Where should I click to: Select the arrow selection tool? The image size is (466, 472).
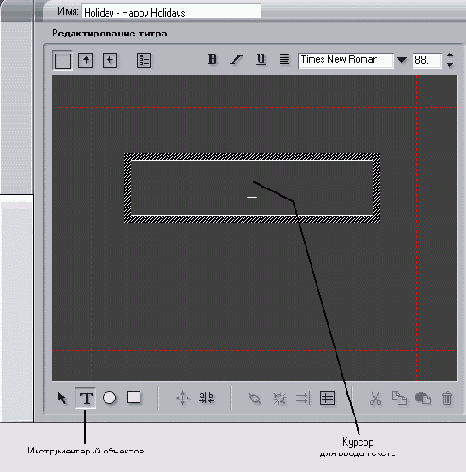pos(62,398)
